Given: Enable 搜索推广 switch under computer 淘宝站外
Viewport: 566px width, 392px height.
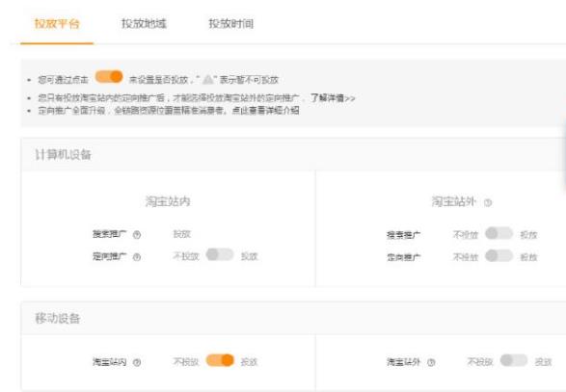Looking at the screenshot, I should click(x=499, y=233).
